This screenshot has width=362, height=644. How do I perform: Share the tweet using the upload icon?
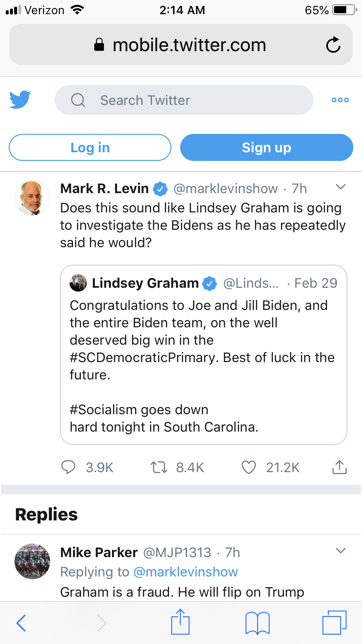339,467
